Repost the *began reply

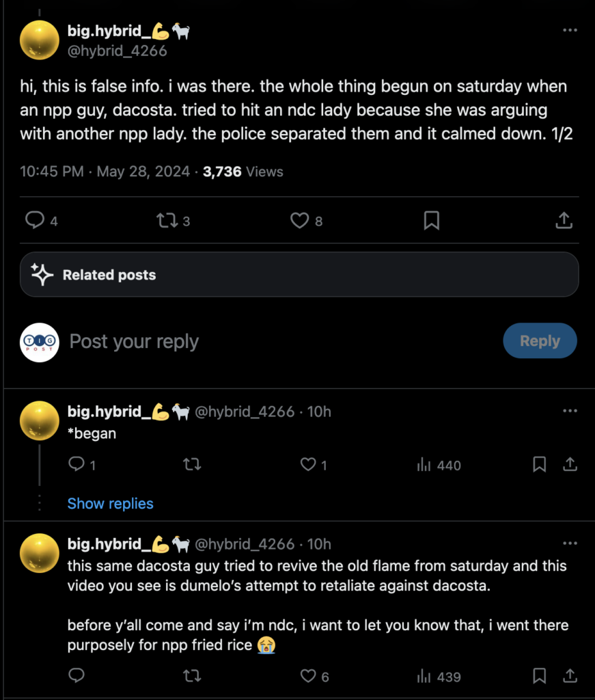(192, 465)
